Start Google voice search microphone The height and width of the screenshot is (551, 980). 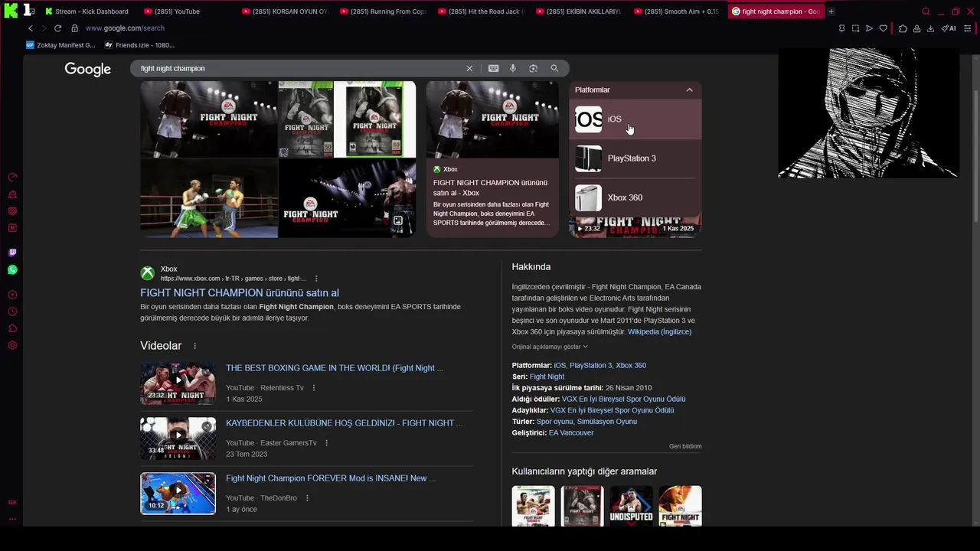(513, 68)
